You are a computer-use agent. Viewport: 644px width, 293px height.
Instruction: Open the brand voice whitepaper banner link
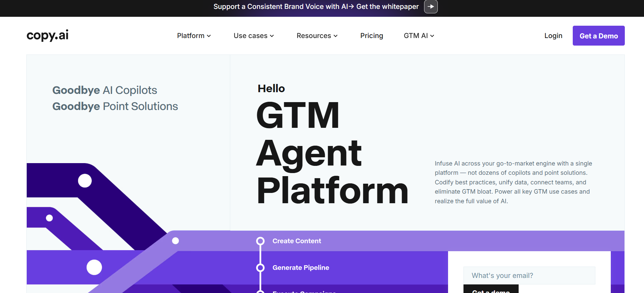(x=316, y=7)
